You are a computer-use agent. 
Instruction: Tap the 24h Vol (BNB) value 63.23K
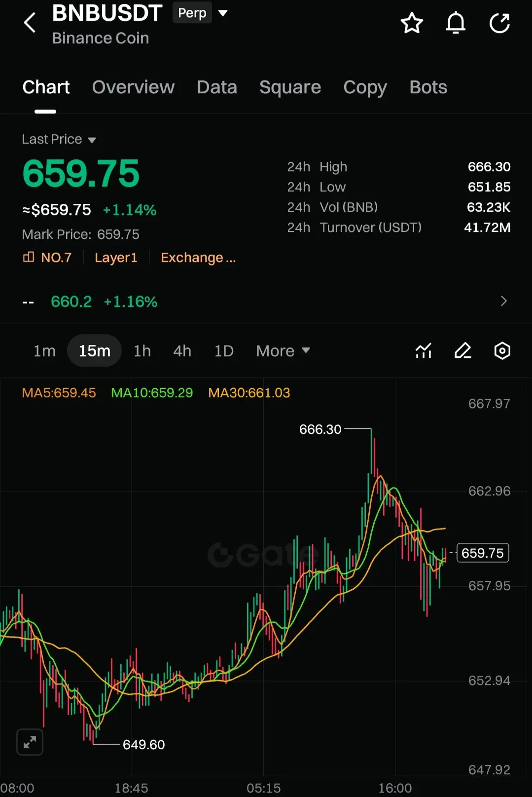click(489, 207)
